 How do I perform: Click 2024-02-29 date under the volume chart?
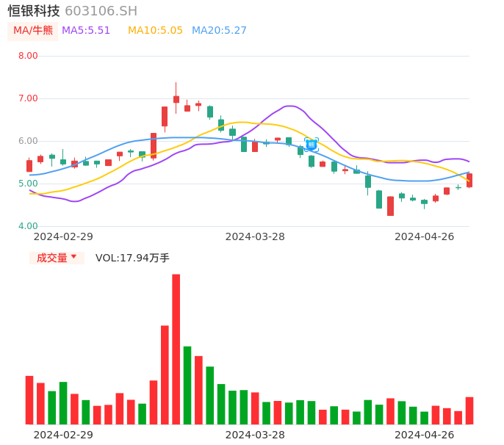(63, 435)
